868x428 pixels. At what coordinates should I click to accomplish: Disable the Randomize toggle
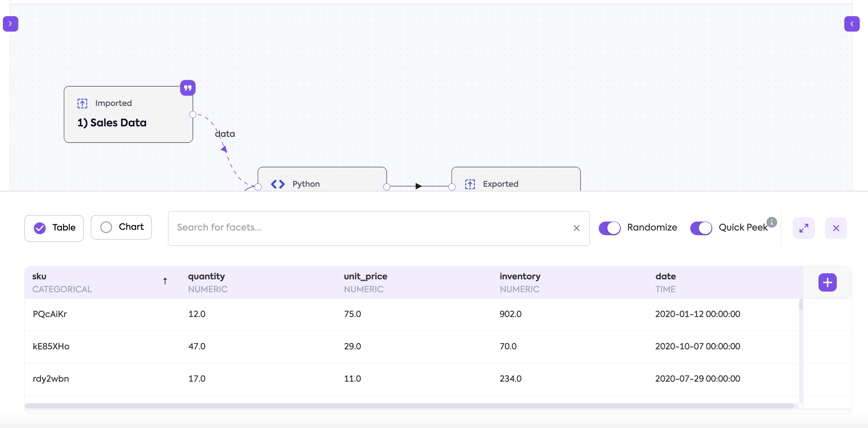click(x=610, y=228)
